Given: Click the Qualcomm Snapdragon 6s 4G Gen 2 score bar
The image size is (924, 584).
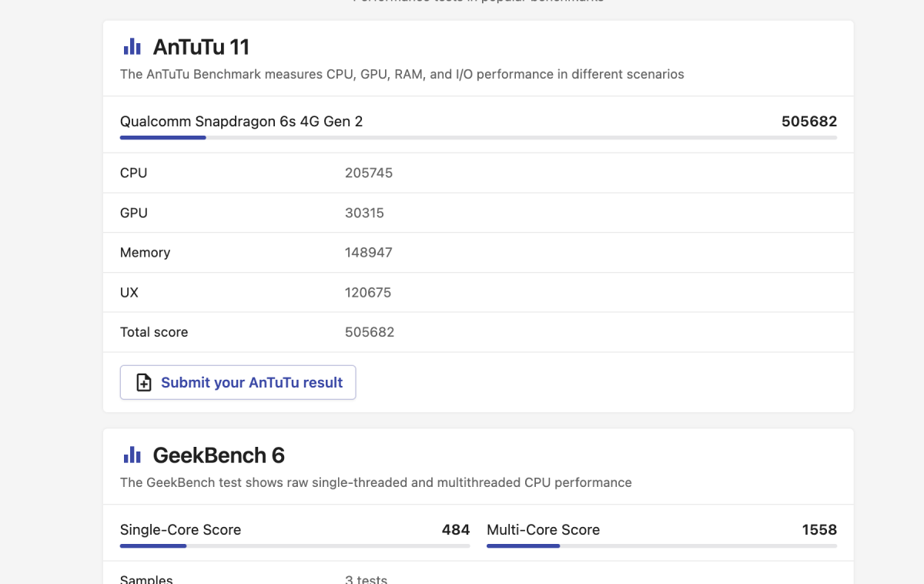Looking at the screenshot, I should (478, 138).
